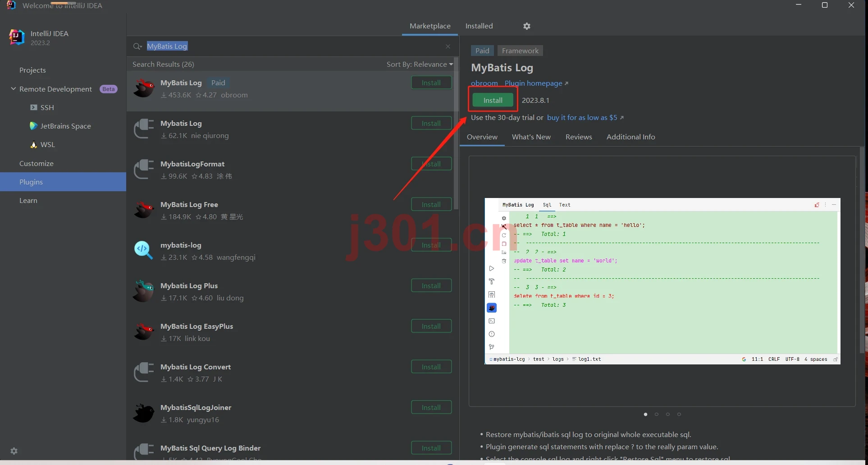Screen dimensions: 868x465
Task: Click the Mybatis Log nie qiurong plugin icon
Action: tap(144, 129)
